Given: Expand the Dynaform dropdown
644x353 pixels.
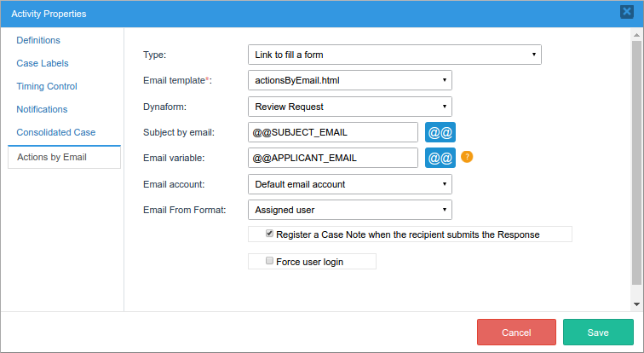Looking at the screenshot, I should click(x=349, y=107).
